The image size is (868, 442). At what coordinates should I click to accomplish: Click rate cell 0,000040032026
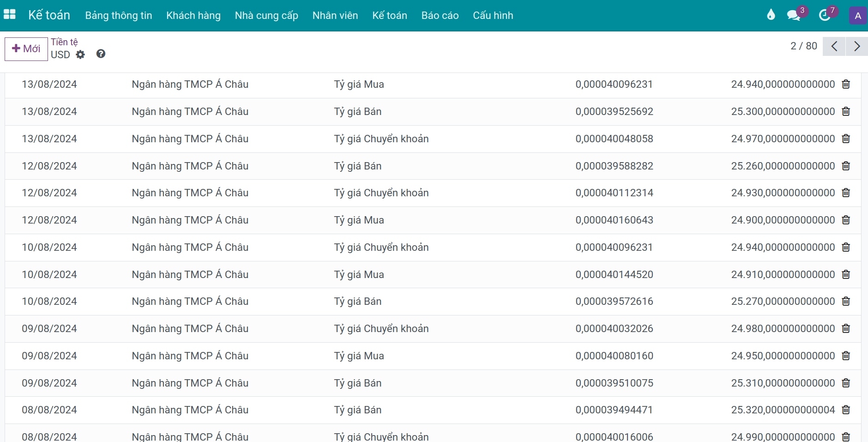[614, 328]
